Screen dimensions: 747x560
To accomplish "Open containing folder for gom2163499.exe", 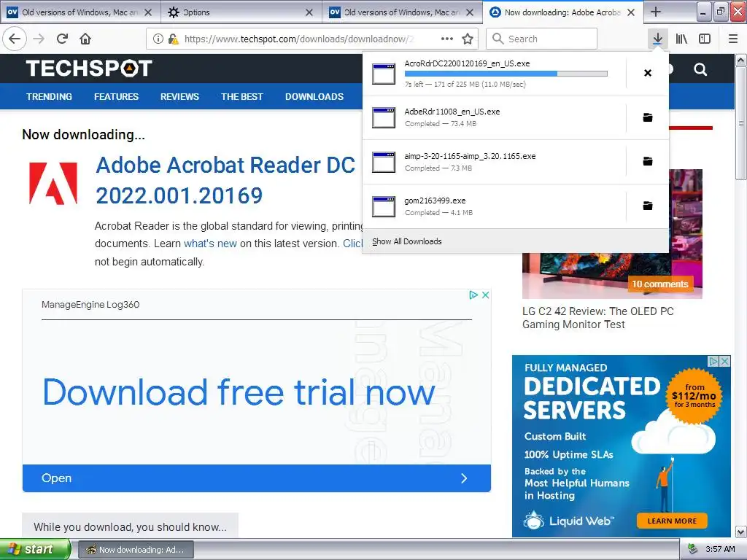I will click(x=648, y=206).
